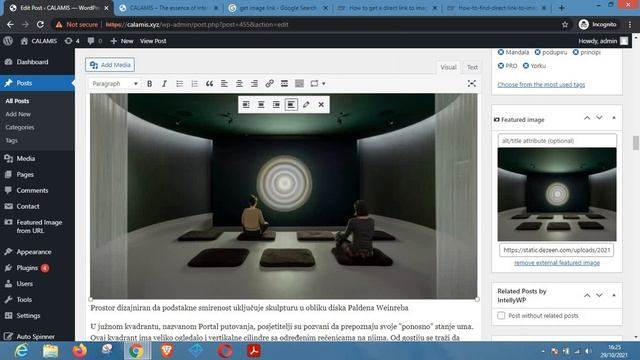Move Featured image panel up

point(587,118)
